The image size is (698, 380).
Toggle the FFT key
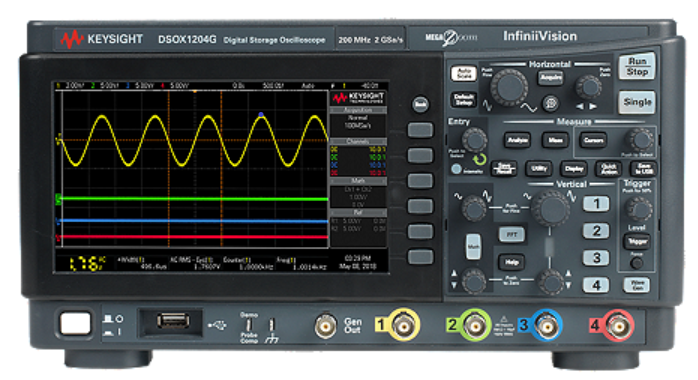click(x=511, y=234)
